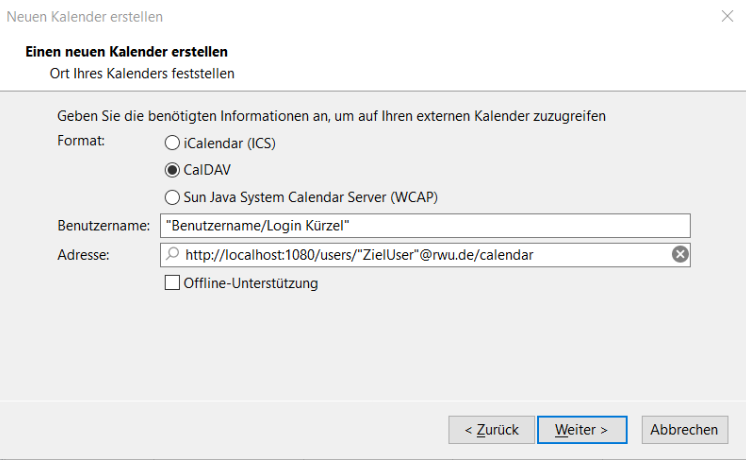Click the subtitle "Ort Ihres Kalenders feststellen"
The width and height of the screenshot is (746, 460).
tap(142, 73)
